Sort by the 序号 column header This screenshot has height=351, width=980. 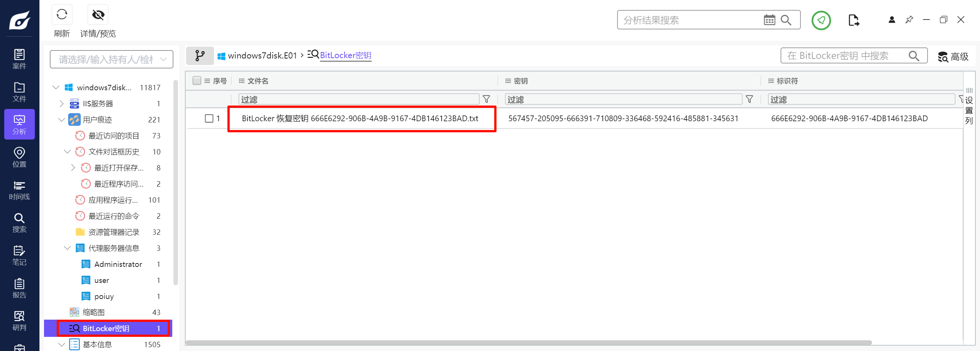[220, 81]
